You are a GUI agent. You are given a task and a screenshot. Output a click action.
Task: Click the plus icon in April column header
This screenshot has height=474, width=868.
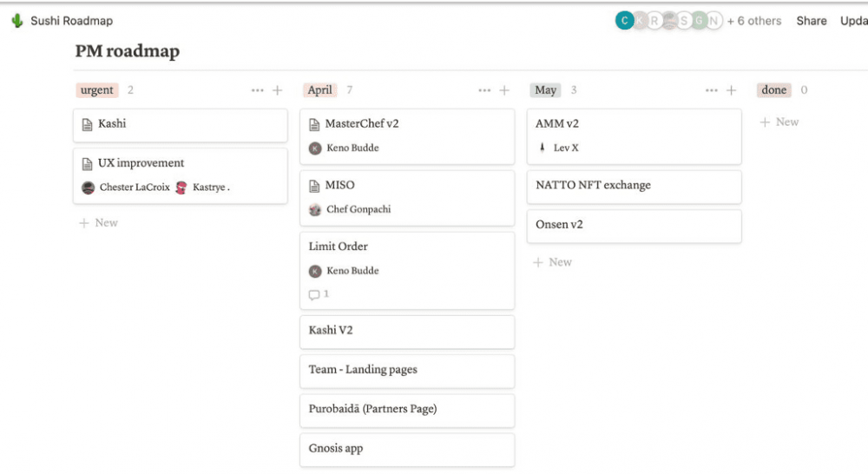coord(504,90)
